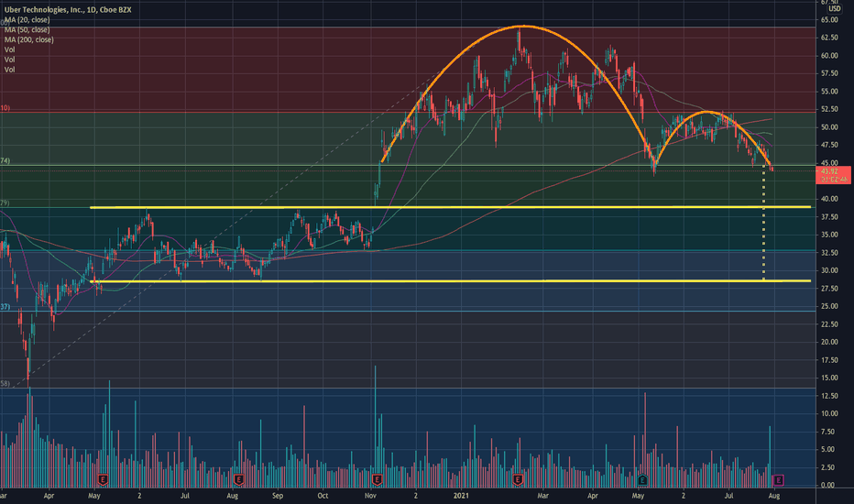
Task: Click the 2021 label on the time axis
Action: click(x=461, y=496)
